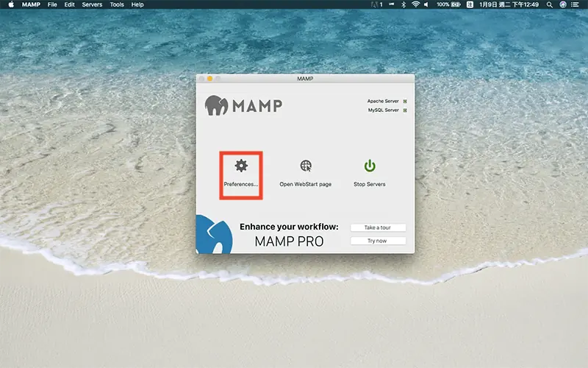Open Notification Center list icon
The width and height of the screenshot is (588, 368).
(x=575, y=4)
